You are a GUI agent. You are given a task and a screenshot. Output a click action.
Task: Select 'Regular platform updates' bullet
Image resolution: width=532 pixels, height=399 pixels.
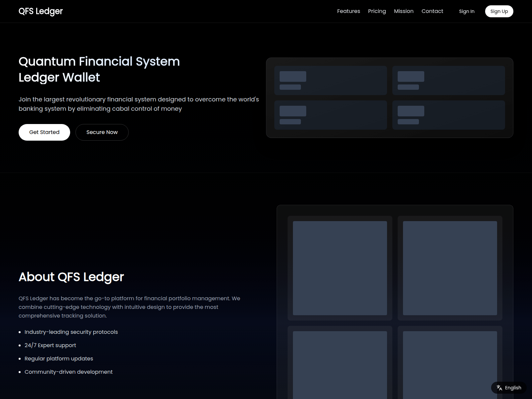59,358
